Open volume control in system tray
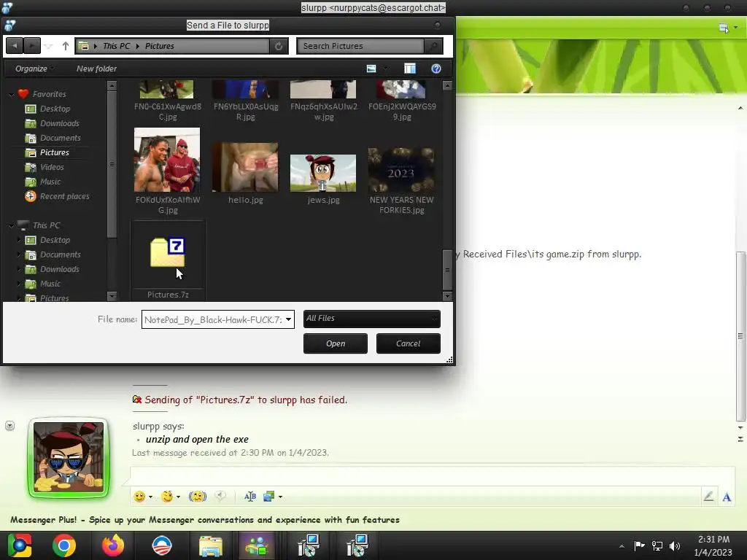747x560 pixels. pyautogui.click(x=675, y=545)
